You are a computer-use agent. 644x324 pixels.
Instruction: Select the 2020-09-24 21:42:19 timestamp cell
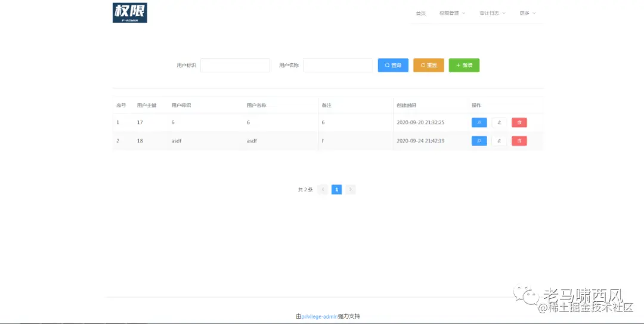(420, 141)
